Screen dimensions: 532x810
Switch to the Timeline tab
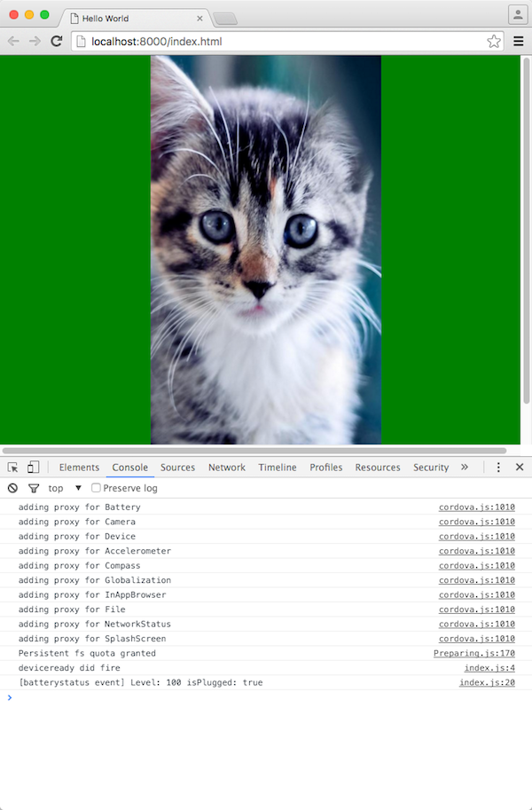(278, 468)
